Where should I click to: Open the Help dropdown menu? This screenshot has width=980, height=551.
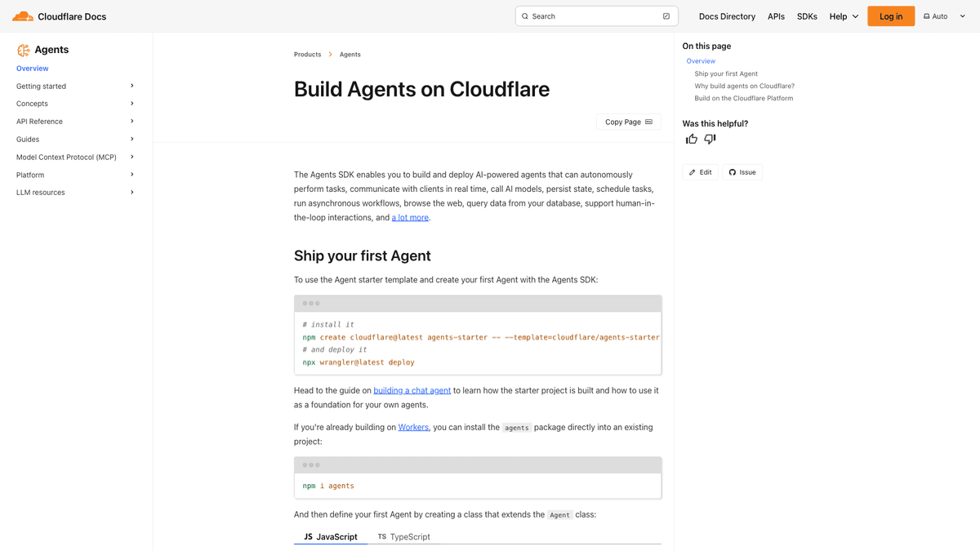pyautogui.click(x=844, y=16)
